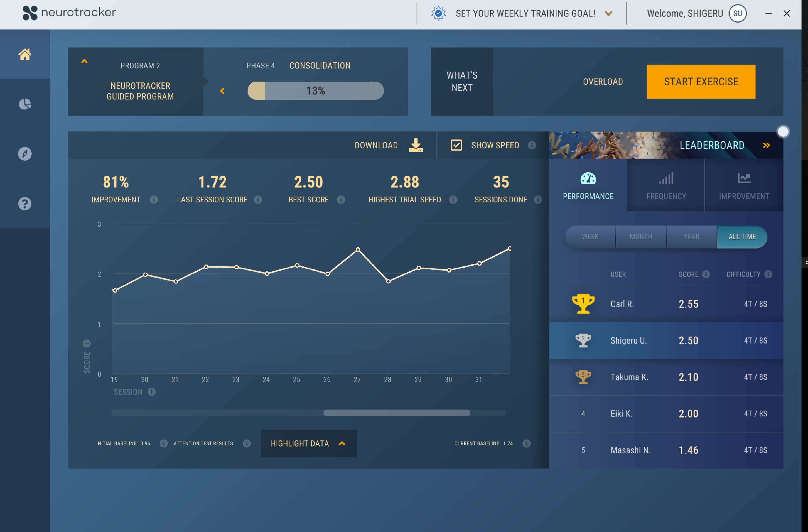The image size is (808, 532).
Task: Show info for Session axis label
Action: (x=152, y=392)
